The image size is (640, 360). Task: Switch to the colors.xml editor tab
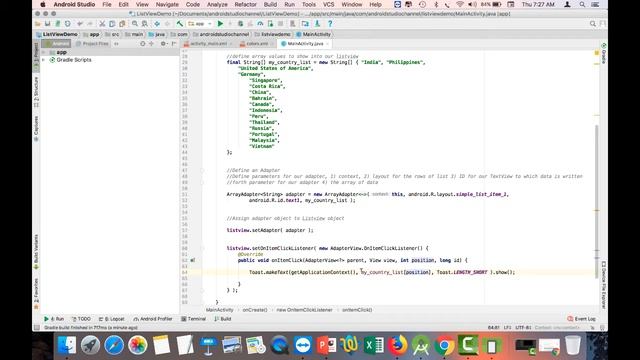[x=257, y=43]
